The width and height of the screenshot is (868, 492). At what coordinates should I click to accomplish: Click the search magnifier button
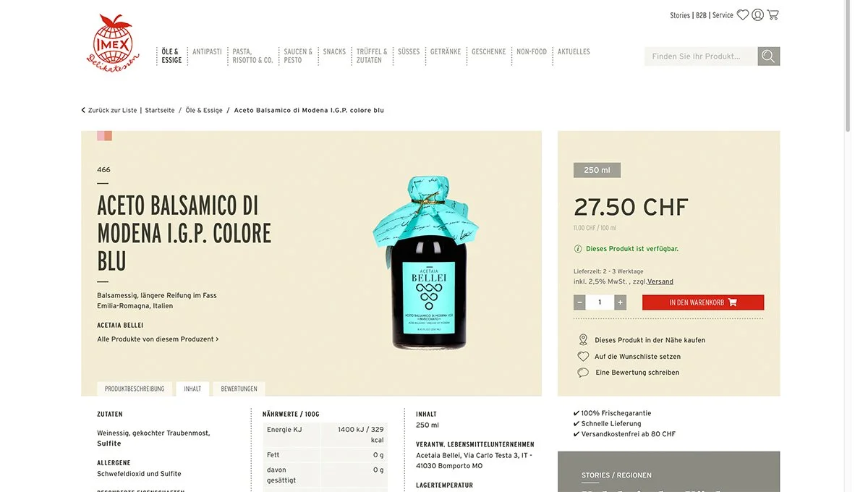pos(768,56)
